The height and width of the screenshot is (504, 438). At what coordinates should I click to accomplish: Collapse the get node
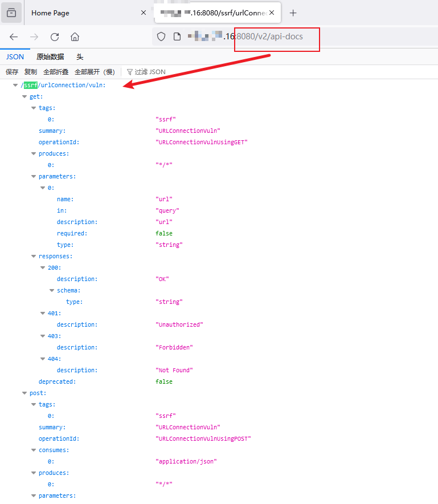[x=24, y=96]
